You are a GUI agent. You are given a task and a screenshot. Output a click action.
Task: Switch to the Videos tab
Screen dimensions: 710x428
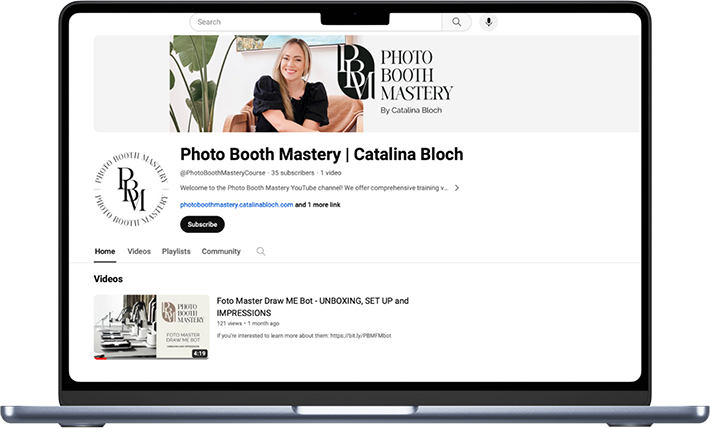pos(139,251)
